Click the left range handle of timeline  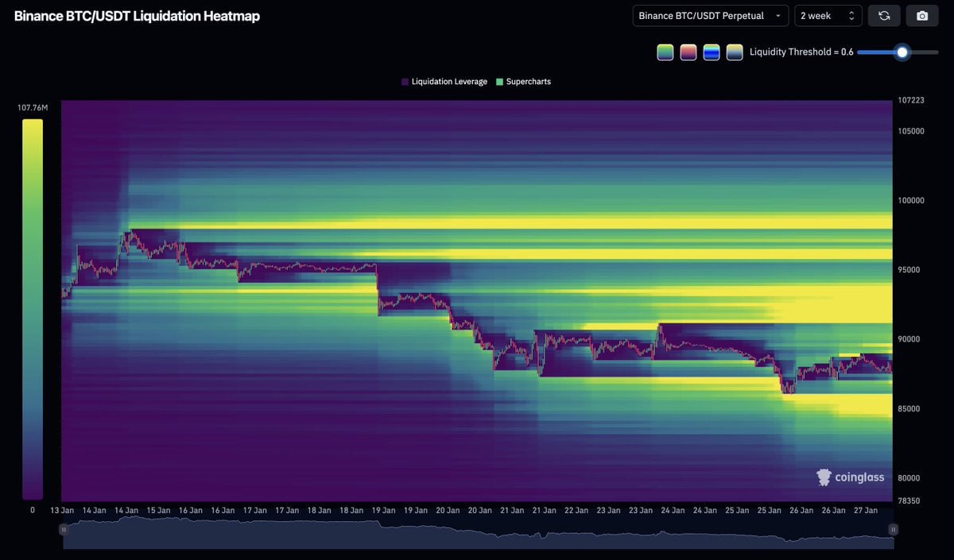pos(64,529)
